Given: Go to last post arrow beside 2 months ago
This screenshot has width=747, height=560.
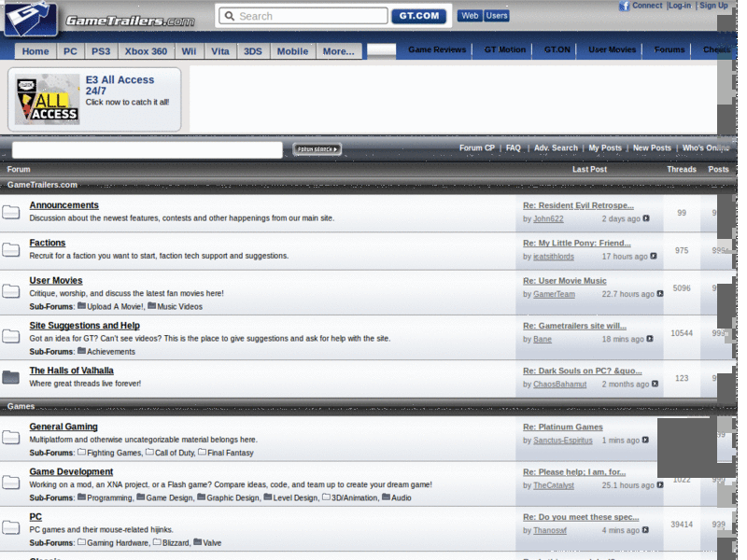Looking at the screenshot, I should [x=655, y=384].
